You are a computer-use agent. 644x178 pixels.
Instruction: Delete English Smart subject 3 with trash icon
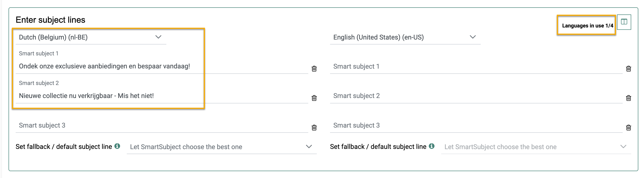pyautogui.click(x=628, y=128)
